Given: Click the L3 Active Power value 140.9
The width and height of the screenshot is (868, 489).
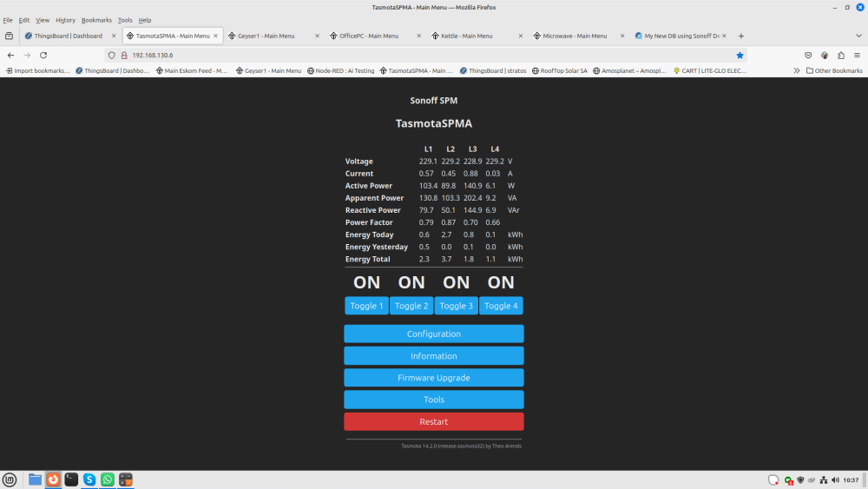Looking at the screenshot, I should pos(472,186).
